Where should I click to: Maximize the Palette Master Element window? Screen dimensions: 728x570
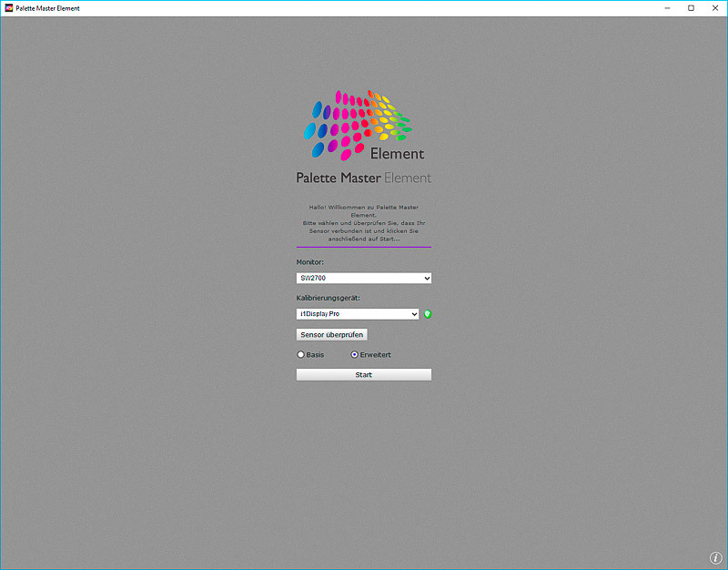tap(691, 8)
